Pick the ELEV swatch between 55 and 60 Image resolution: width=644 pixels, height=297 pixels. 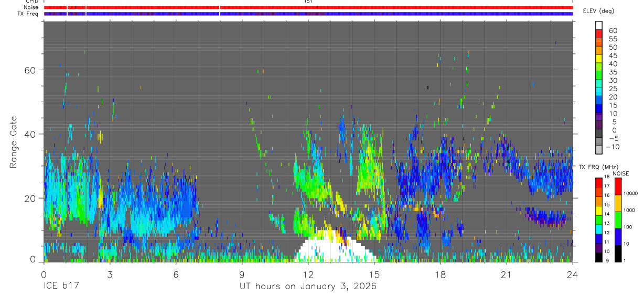click(599, 34)
